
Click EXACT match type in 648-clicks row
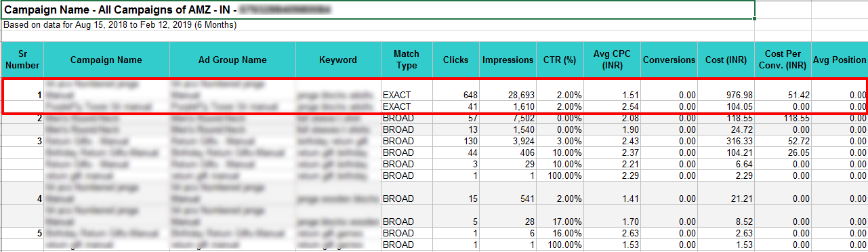pyautogui.click(x=396, y=95)
